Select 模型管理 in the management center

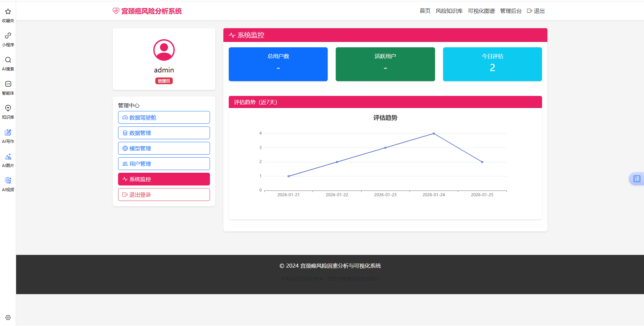pyautogui.click(x=164, y=148)
